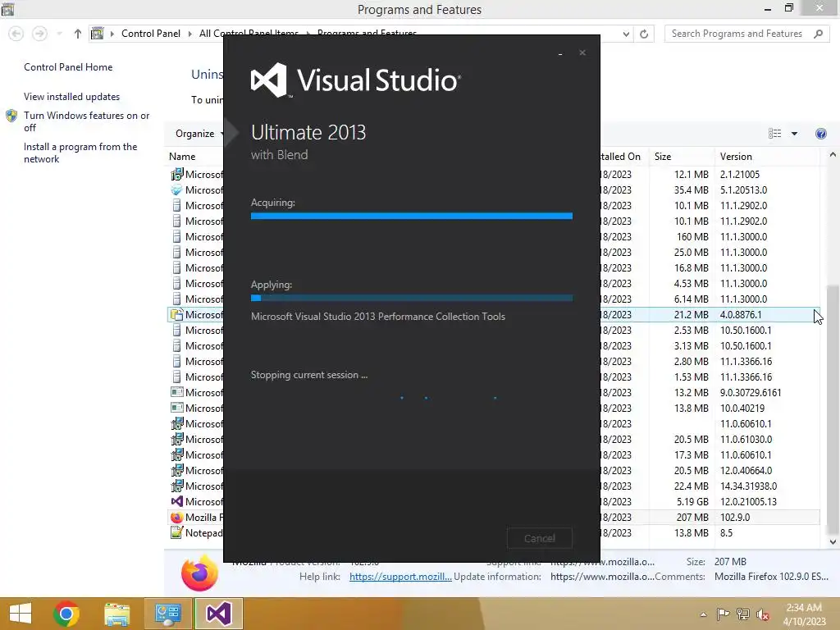Click the Programs and Features title bar icon
The height and width of the screenshot is (630, 840).
7,8
